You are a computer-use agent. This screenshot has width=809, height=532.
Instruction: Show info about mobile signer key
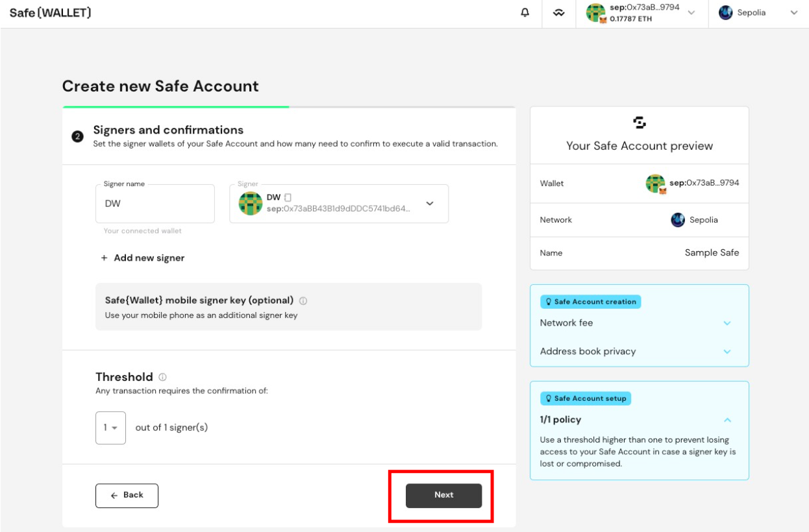tap(303, 301)
